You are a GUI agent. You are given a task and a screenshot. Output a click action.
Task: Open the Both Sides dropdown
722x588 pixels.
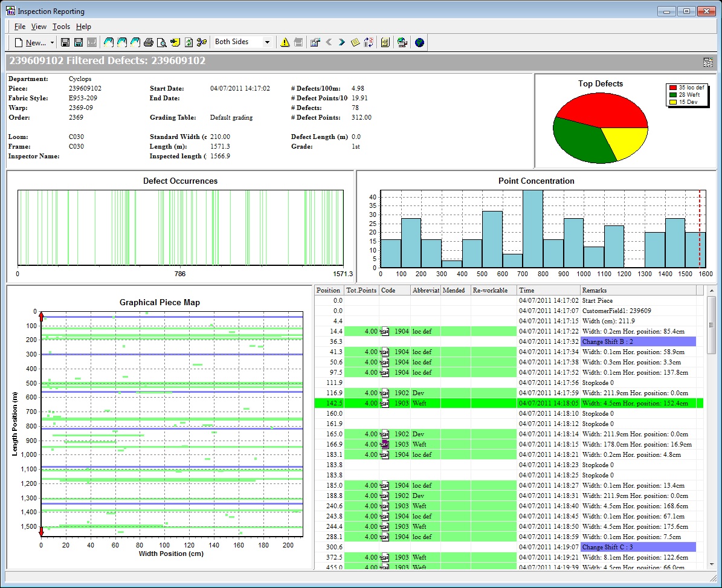pyautogui.click(x=267, y=42)
